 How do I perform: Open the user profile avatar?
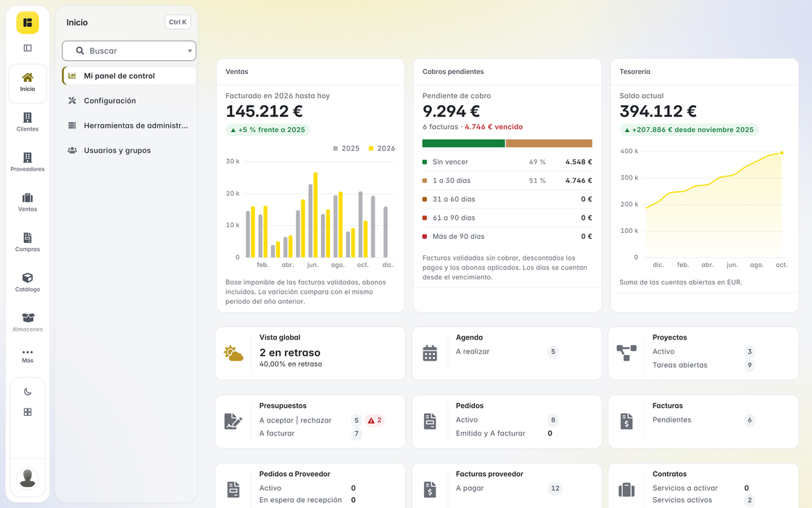tap(28, 478)
